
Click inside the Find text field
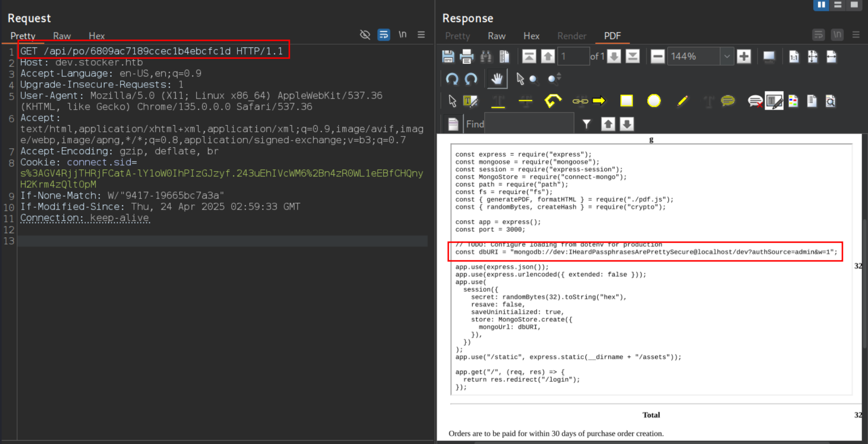[529, 124]
